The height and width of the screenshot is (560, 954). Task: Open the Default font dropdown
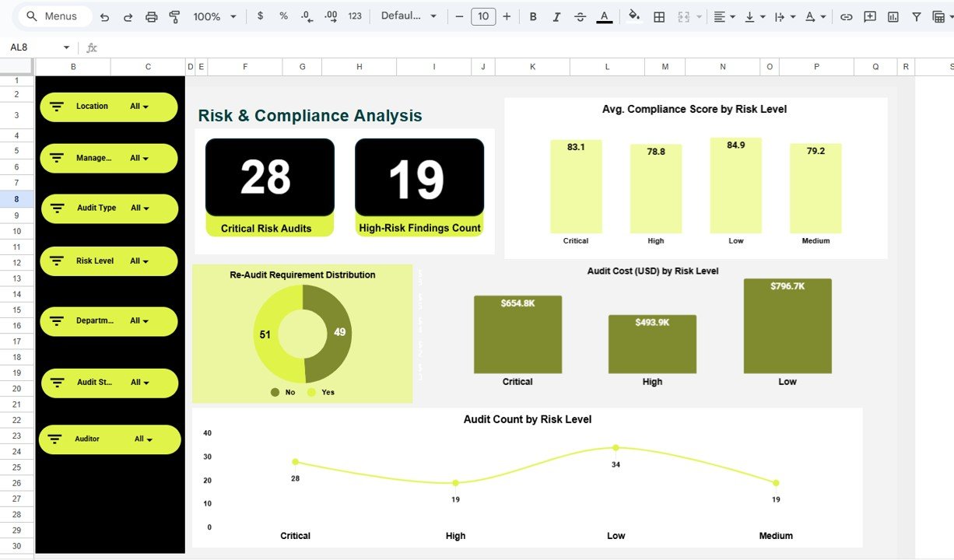406,16
